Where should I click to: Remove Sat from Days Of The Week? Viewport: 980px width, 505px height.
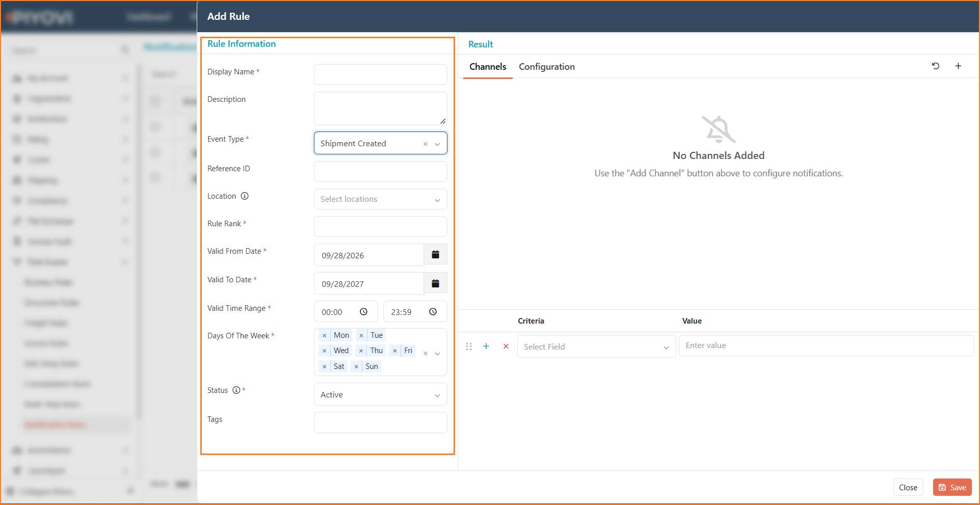pyautogui.click(x=325, y=366)
